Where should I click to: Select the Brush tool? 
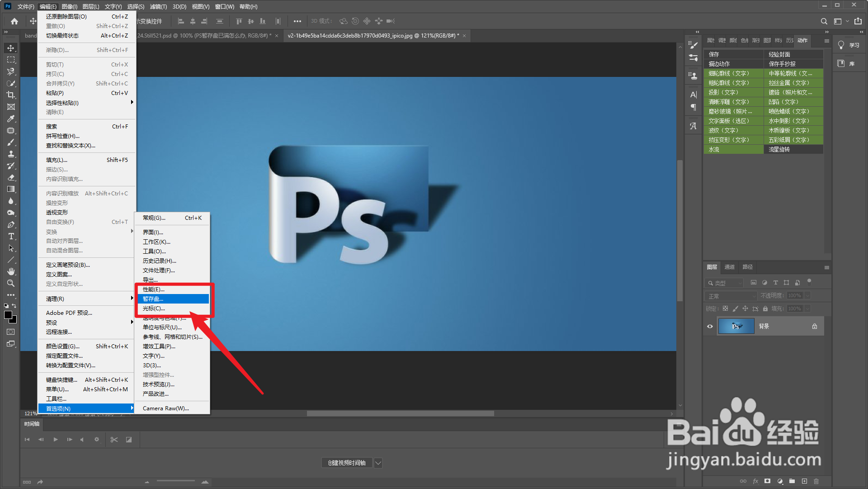(11, 142)
